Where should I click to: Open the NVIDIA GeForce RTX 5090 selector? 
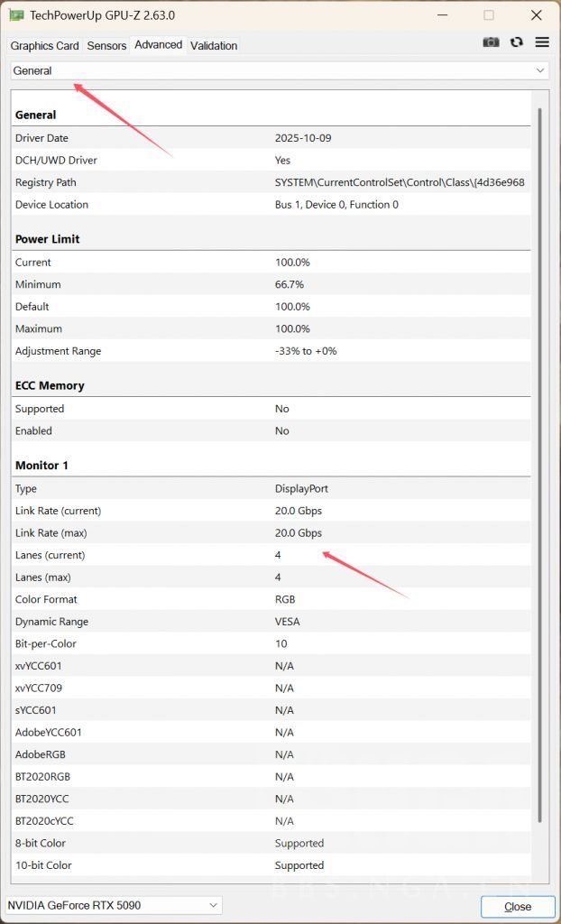click(x=114, y=905)
